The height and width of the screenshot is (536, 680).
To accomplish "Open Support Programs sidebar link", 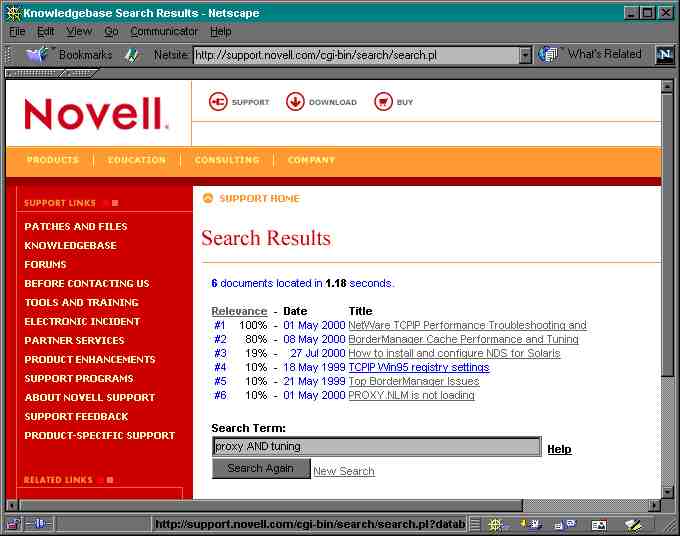I will (79, 379).
